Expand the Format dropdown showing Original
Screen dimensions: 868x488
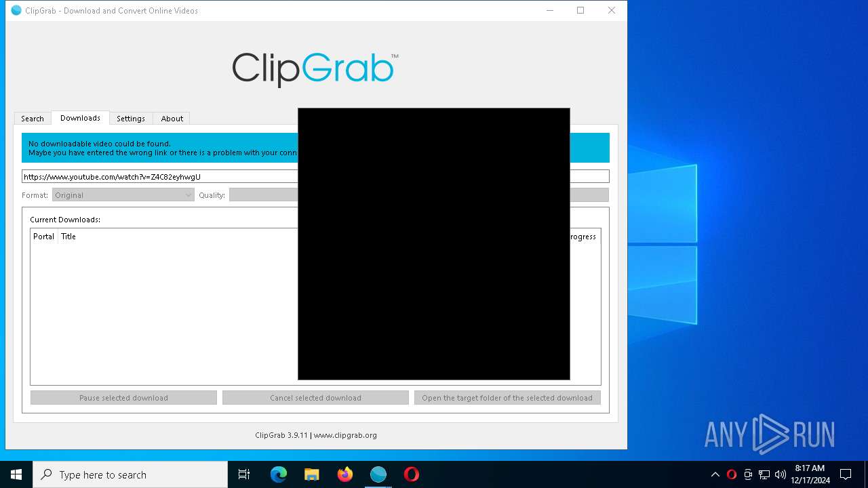coord(123,195)
